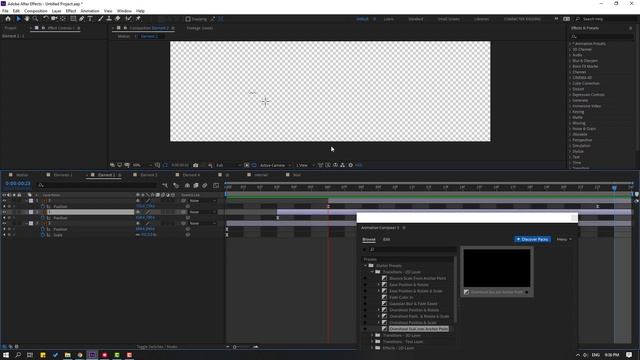Open the Menu button in Animation Composer
Viewport: 640px width, 360px height.
coord(564,239)
